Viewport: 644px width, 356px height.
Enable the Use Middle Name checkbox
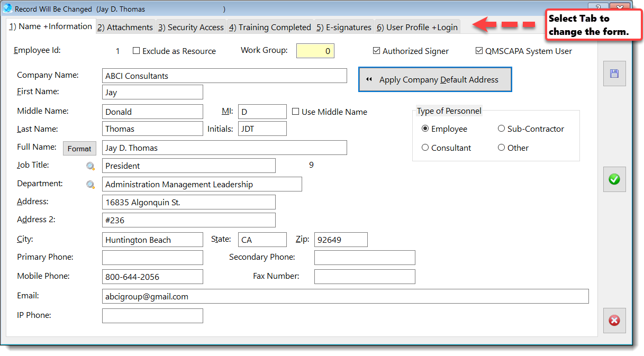pyautogui.click(x=296, y=112)
